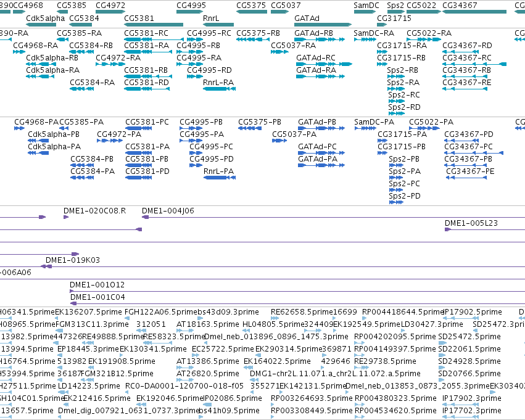Select the CG31715 gene label

[x=394, y=18]
